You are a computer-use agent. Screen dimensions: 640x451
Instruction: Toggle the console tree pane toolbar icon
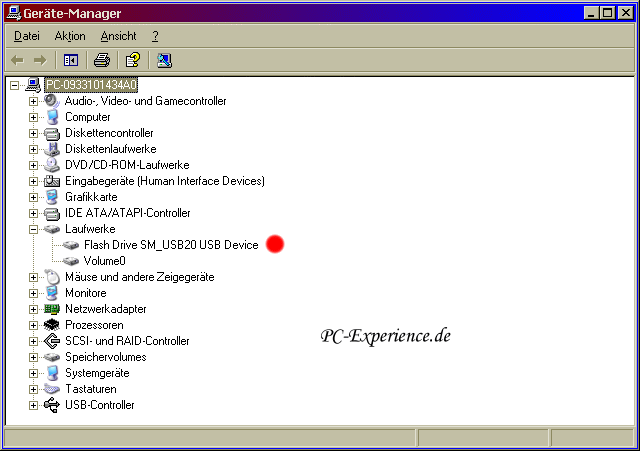[71, 60]
